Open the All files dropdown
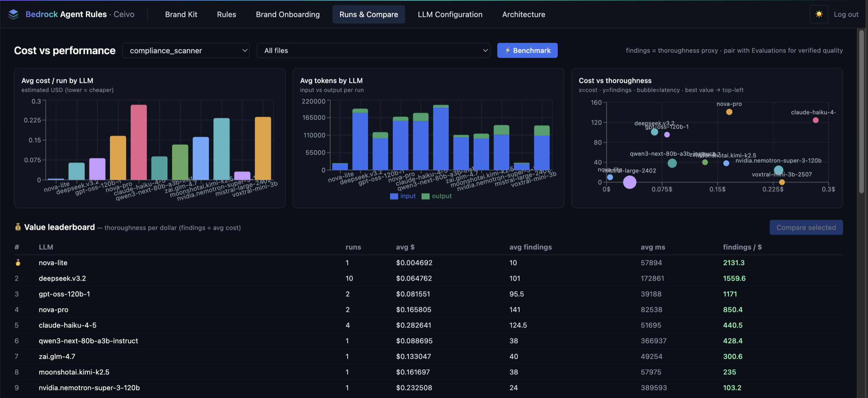 [373, 51]
